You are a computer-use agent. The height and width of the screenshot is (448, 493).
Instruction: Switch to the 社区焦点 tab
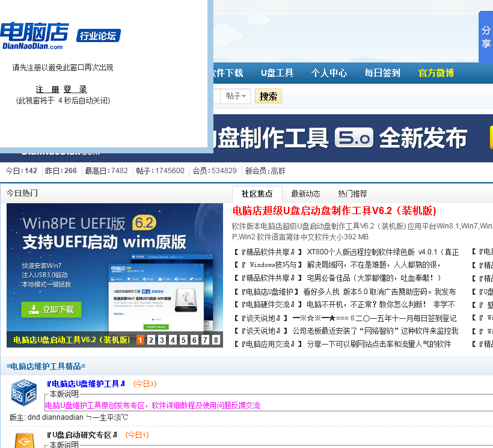coord(257,194)
